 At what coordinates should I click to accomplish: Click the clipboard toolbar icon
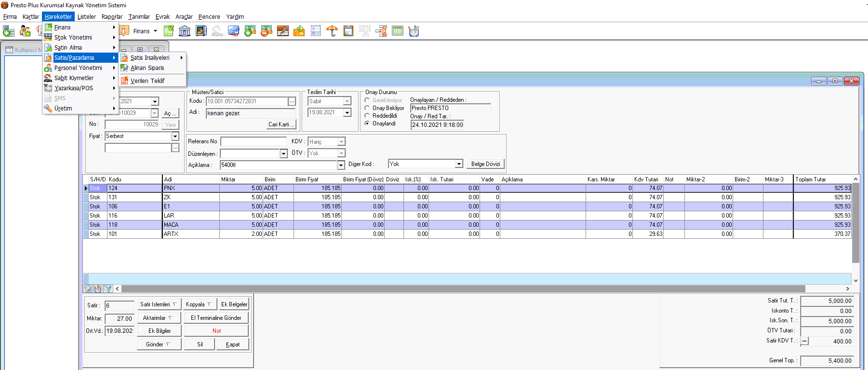point(348,31)
